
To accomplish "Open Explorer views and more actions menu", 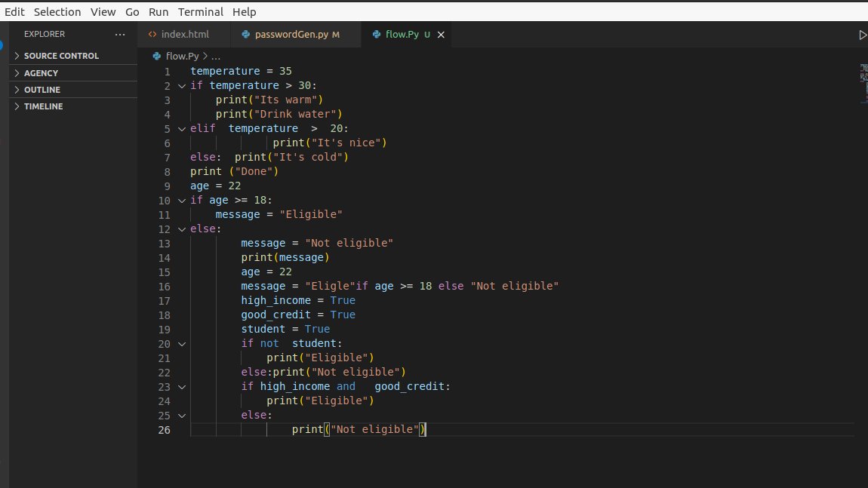I will pyautogui.click(x=119, y=34).
